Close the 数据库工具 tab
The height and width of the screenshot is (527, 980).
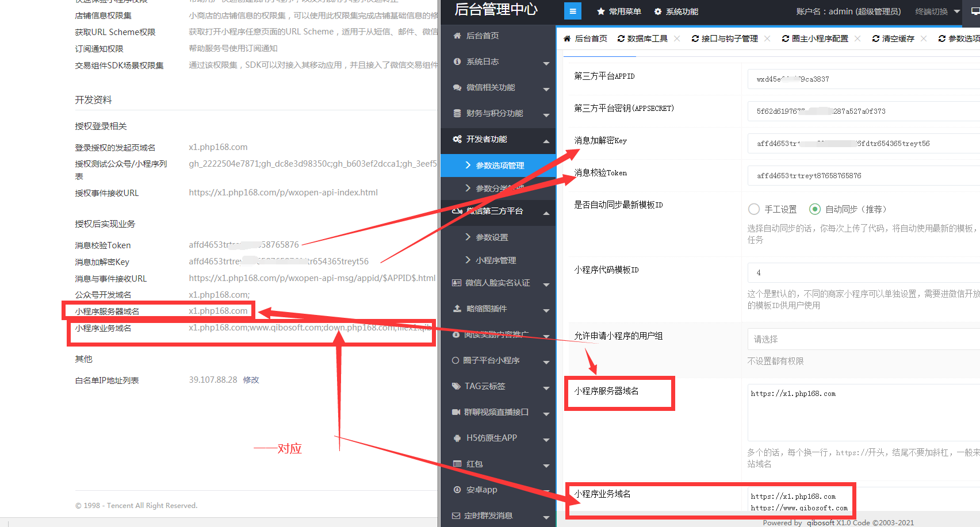click(677, 39)
